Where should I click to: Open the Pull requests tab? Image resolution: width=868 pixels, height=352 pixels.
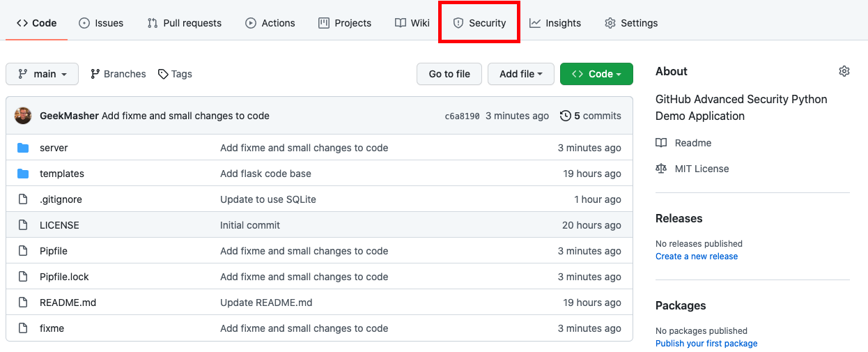pos(185,23)
